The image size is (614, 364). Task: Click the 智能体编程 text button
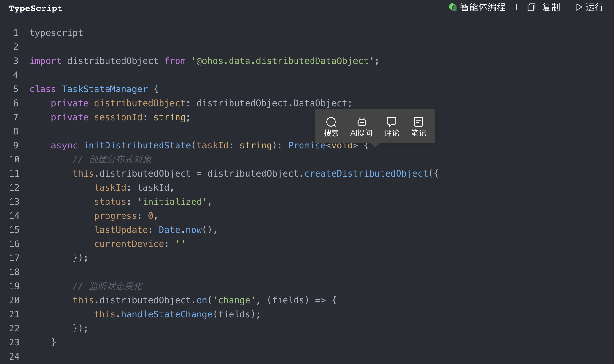point(483,7)
